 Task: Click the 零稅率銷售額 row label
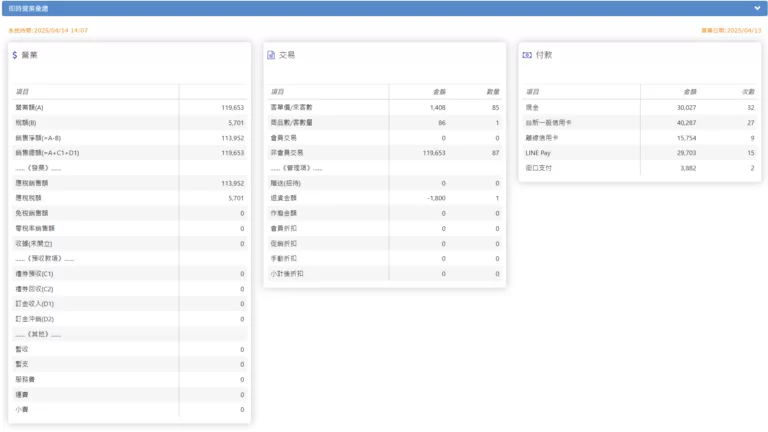point(35,228)
